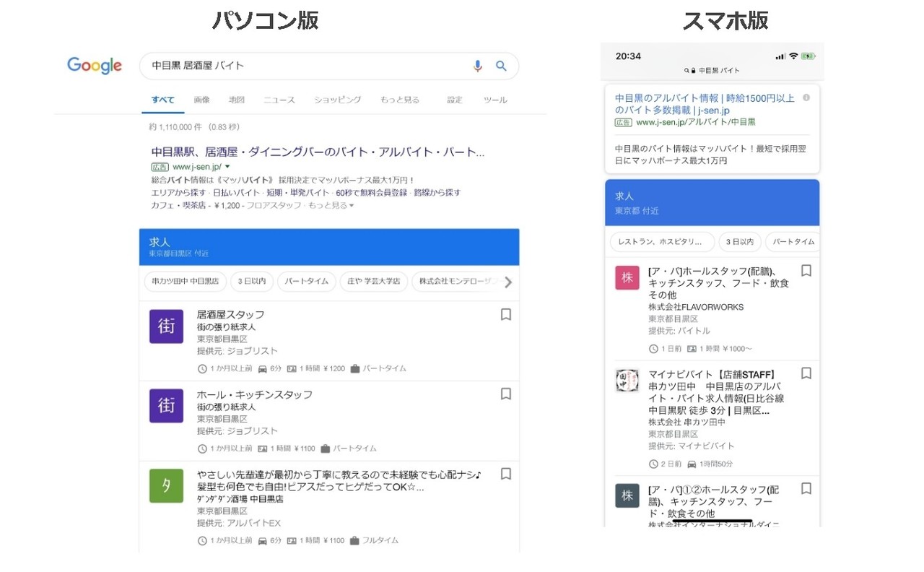Image resolution: width=924 pixels, height=572 pixels.
Task: Expand the もっと見る menu
Action: [400, 100]
